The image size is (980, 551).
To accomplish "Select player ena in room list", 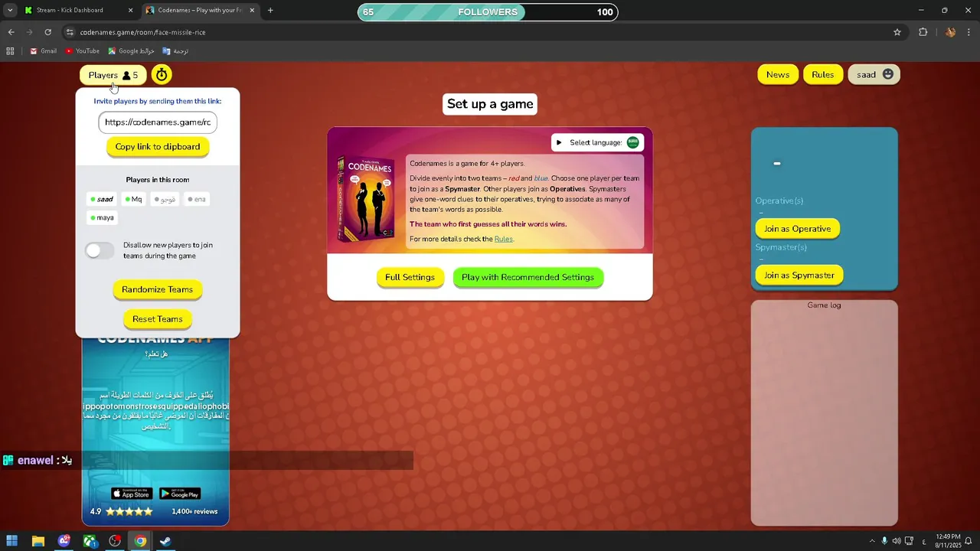I will (197, 199).
